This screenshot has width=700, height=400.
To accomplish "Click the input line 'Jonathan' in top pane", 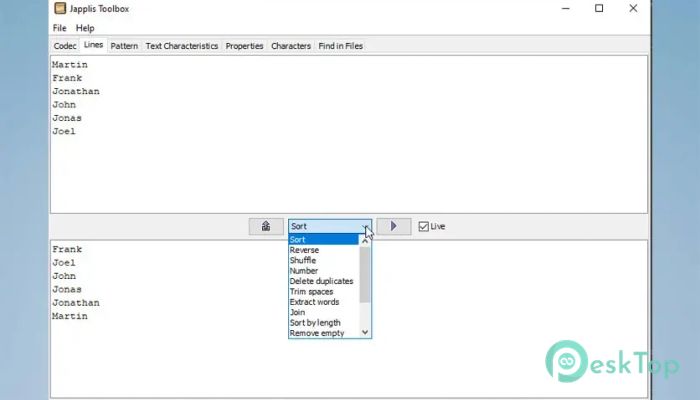I will pos(76,92).
